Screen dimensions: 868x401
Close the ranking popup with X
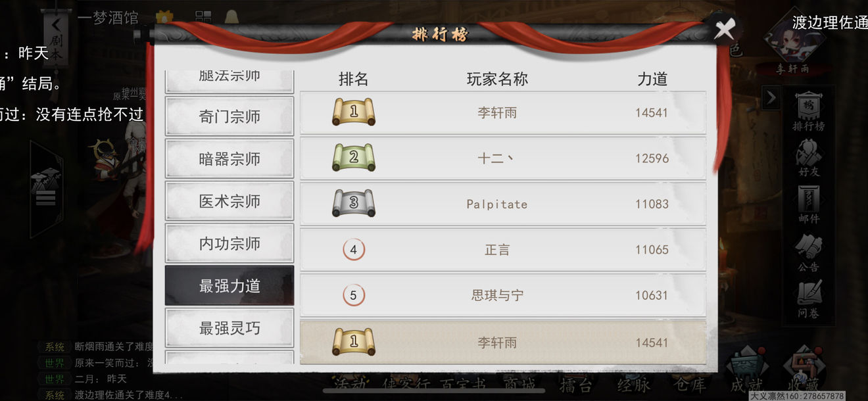[x=724, y=29]
